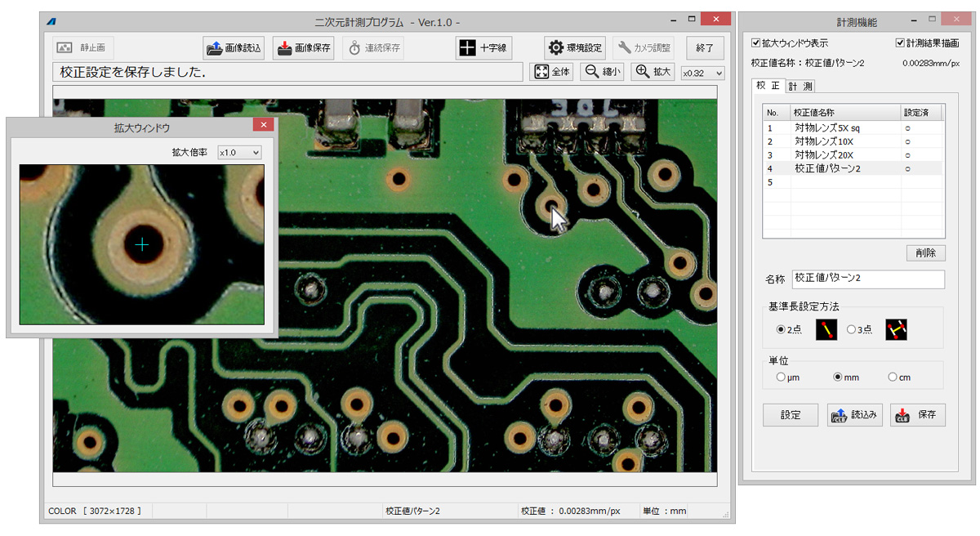
Task: Toggle 計測結果描画 checkbox
Action: click(x=900, y=42)
